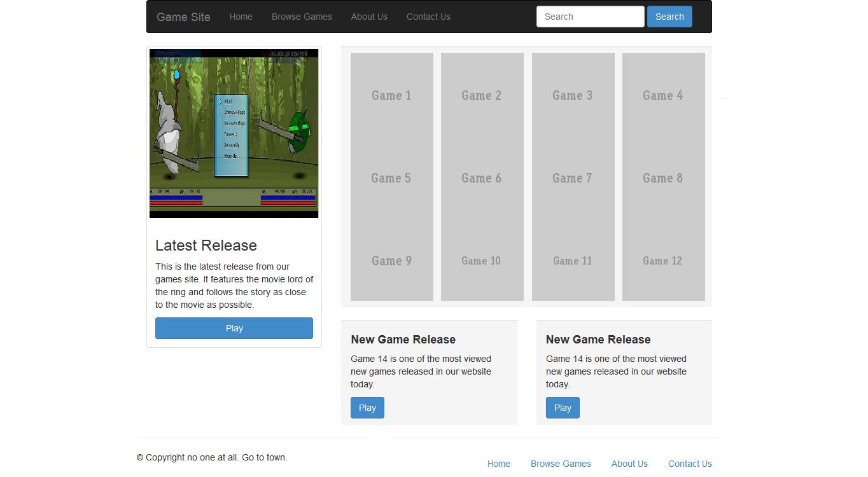Image resolution: width=868 pixels, height=477 pixels.
Task: Click Play on the left New Game Release
Action: click(x=367, y=408)
